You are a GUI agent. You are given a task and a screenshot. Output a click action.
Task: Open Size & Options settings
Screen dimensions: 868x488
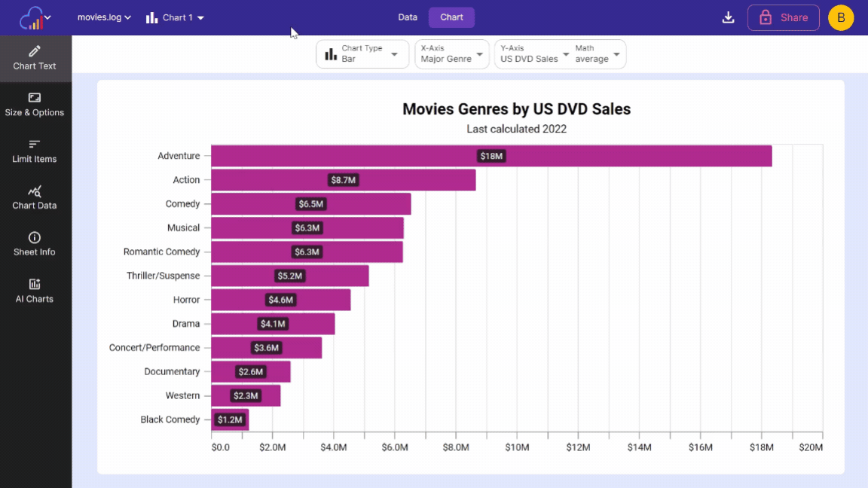35,105
